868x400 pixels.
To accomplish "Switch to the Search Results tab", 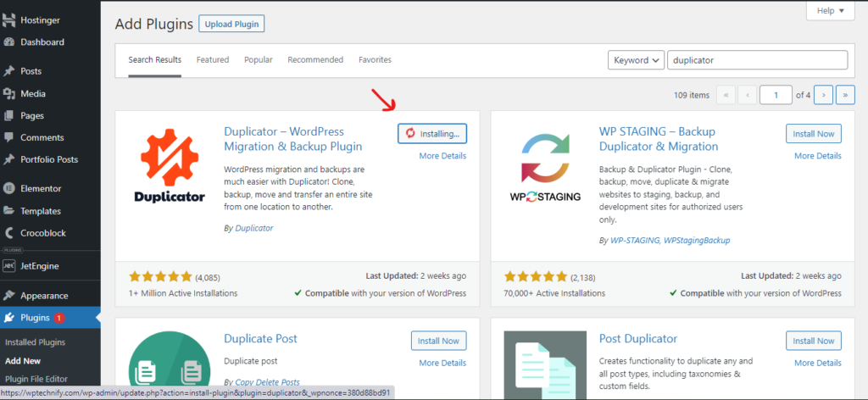I will 155,60.
